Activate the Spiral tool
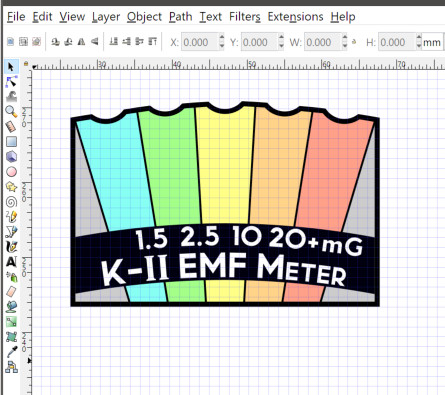Image resolution: width=445 pixels, height=395 pixels. pos(11,202)
